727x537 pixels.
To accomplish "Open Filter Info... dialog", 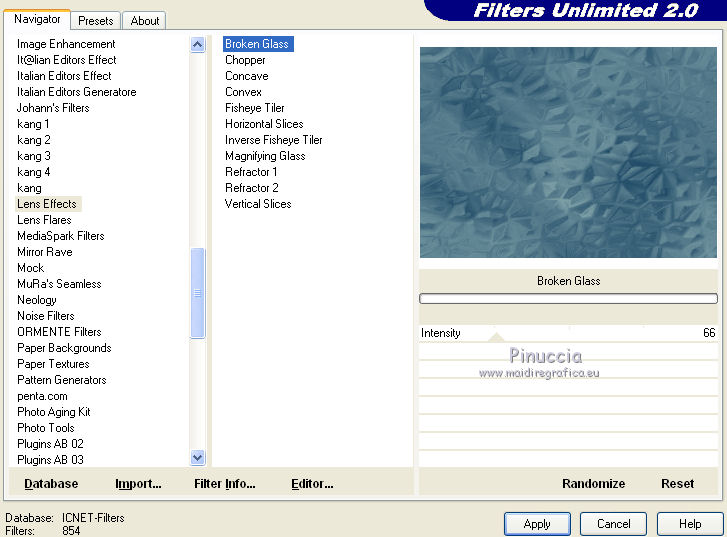I will tap(224, 484).
